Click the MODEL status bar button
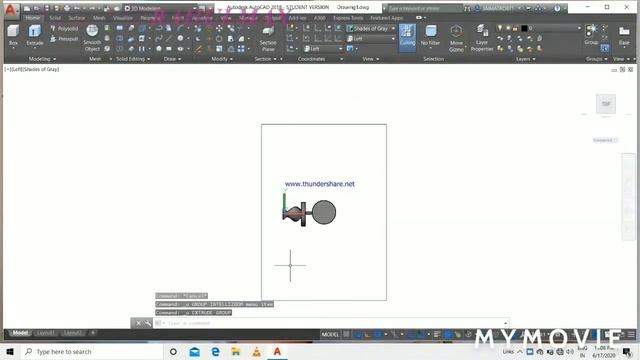640x360 pixels. click(330, 334)
